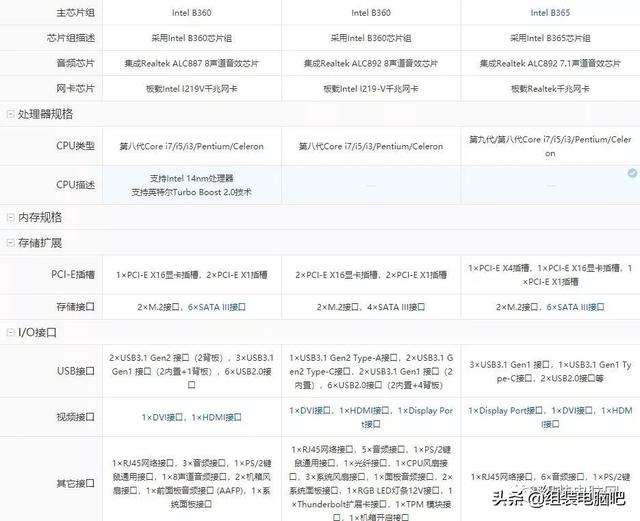Select the 存储接口 row label
Image resolution: width=640 pixels, height=521 pixels.
tap(76, 307)
